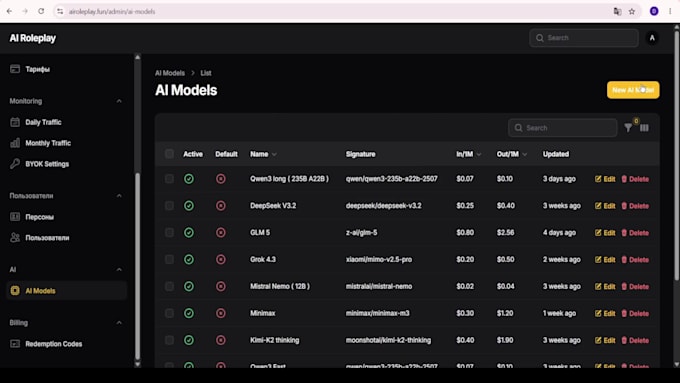Delete the Grok 4.3 model
This screenshot has height=383, width=680.
coord(635,260)
